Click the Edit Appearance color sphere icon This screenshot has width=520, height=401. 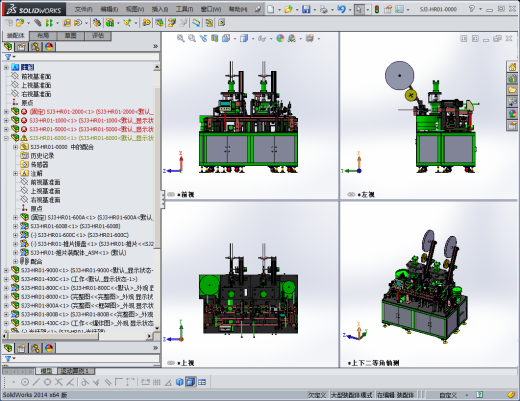280,38
